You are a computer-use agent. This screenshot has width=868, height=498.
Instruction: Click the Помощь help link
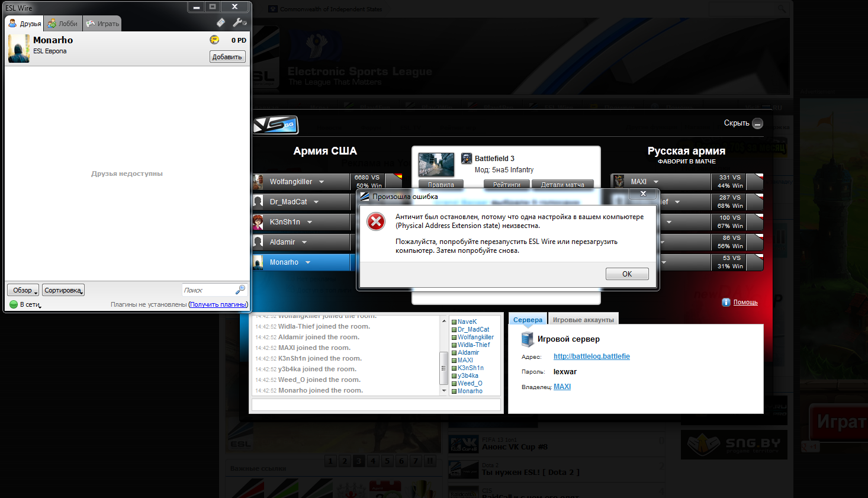pyautogui.click(x=745, y=302)
